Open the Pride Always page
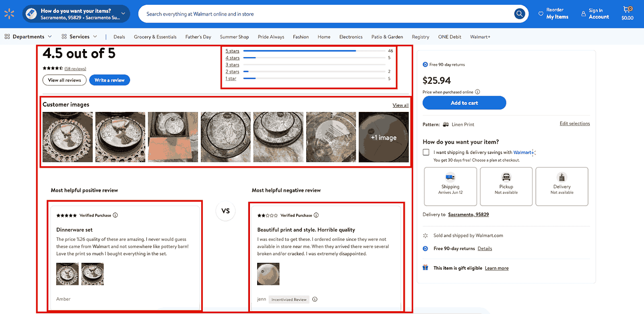Viewport: 644px width, 314px height. 271,37
